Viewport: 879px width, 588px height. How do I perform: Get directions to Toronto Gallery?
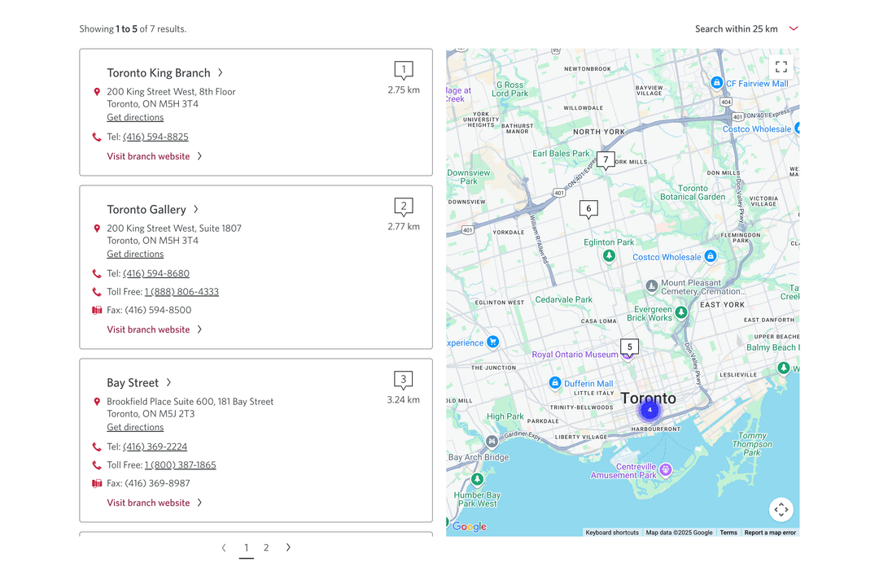click(135, 254)
